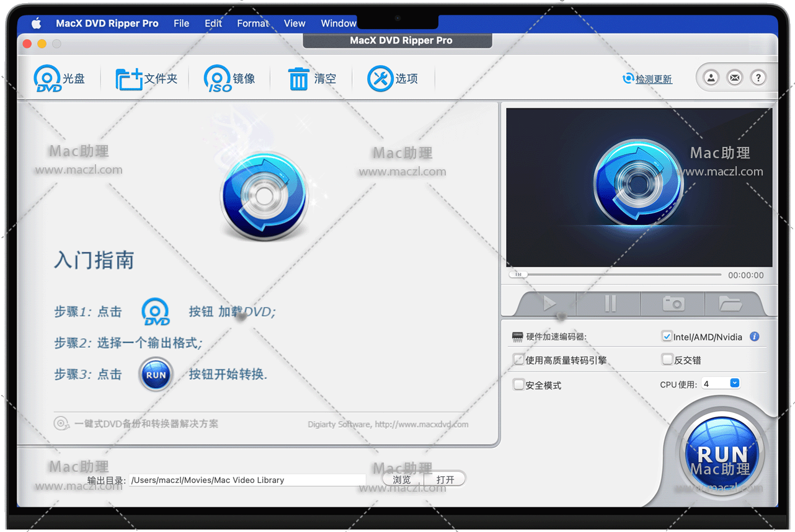The width and height of the screenshot is (795, 532).
Task: Enable the deinterlacing checkbox
Action: (x=667, y=360)
